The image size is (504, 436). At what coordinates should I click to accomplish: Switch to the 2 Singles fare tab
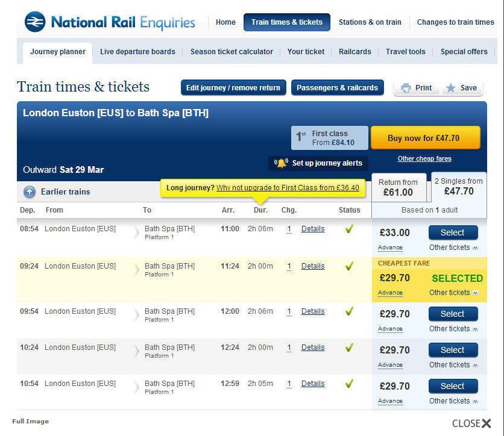pos(458,186)
